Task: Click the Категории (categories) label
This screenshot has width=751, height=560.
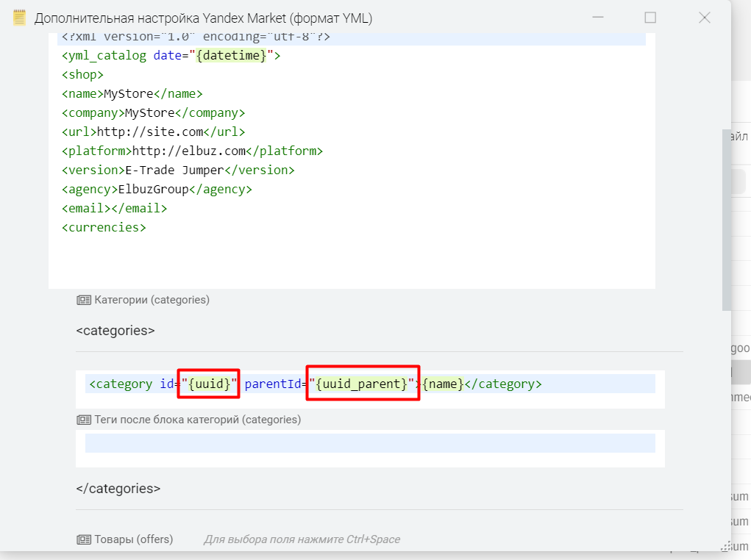Action: tap(152, 300)
